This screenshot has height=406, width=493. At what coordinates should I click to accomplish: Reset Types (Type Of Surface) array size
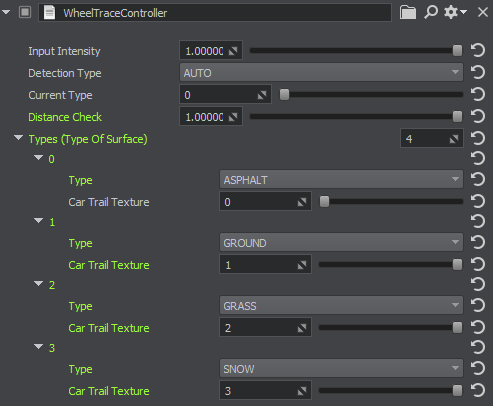click(478, 138)
